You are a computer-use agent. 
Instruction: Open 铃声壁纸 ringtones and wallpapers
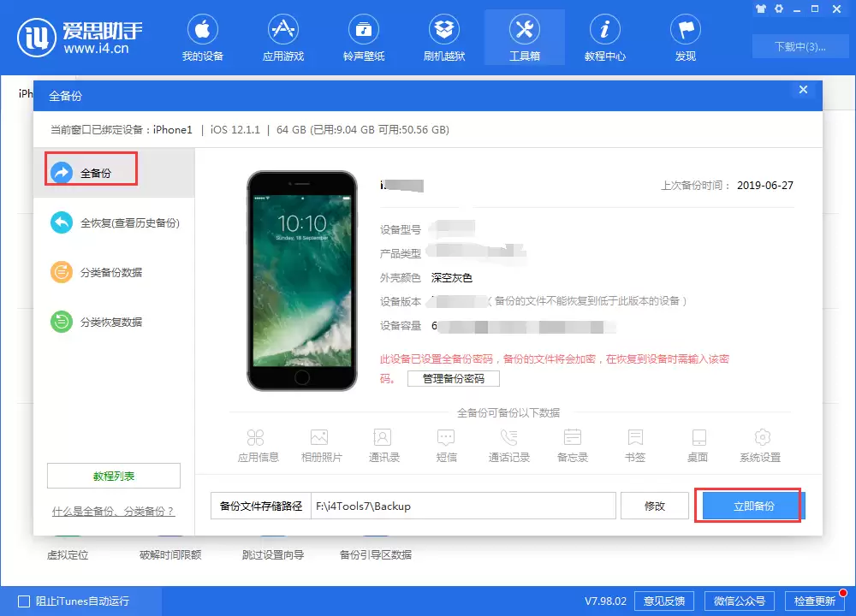click(x=364, y=38)
